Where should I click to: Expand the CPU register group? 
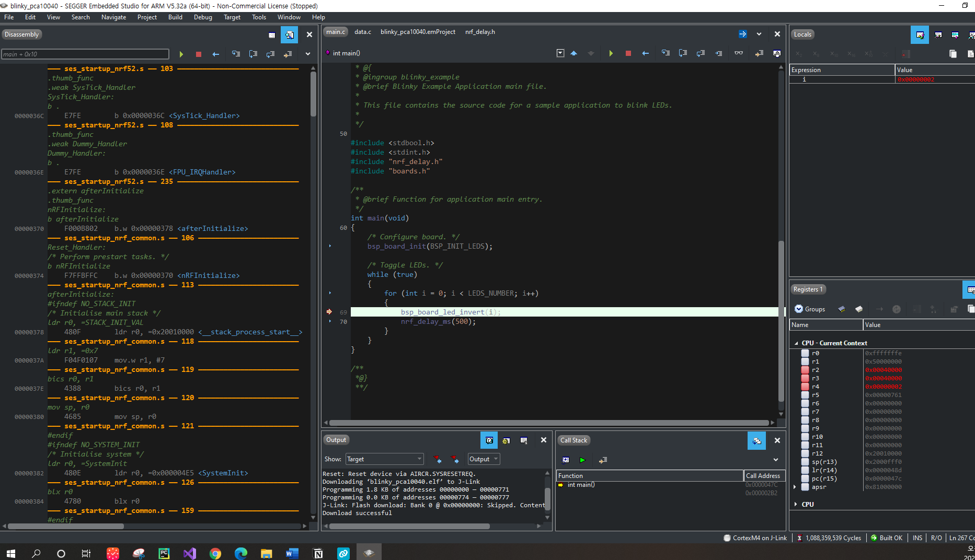point(796,505)
